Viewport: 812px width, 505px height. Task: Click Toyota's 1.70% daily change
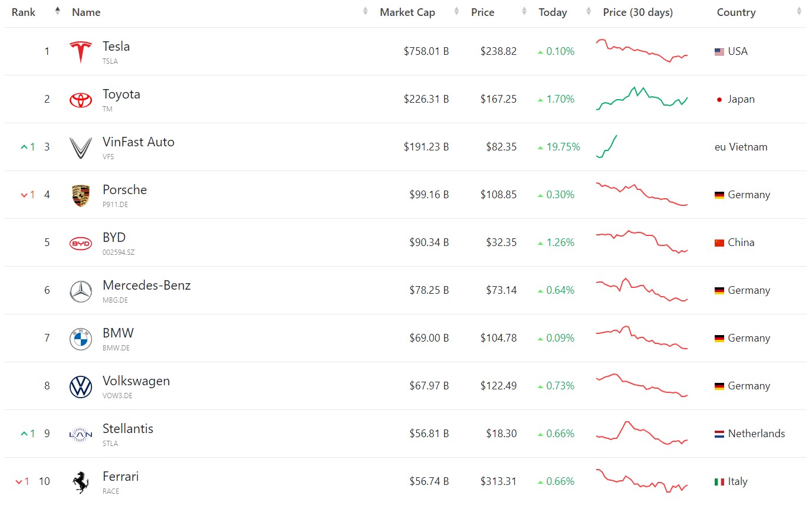click(x=560, y=100)
